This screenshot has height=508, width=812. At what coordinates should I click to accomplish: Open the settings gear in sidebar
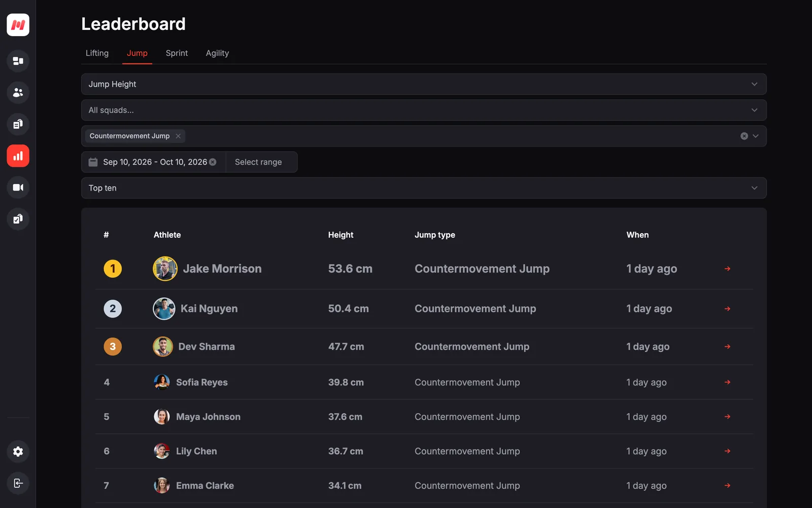[x=18, y=452]
